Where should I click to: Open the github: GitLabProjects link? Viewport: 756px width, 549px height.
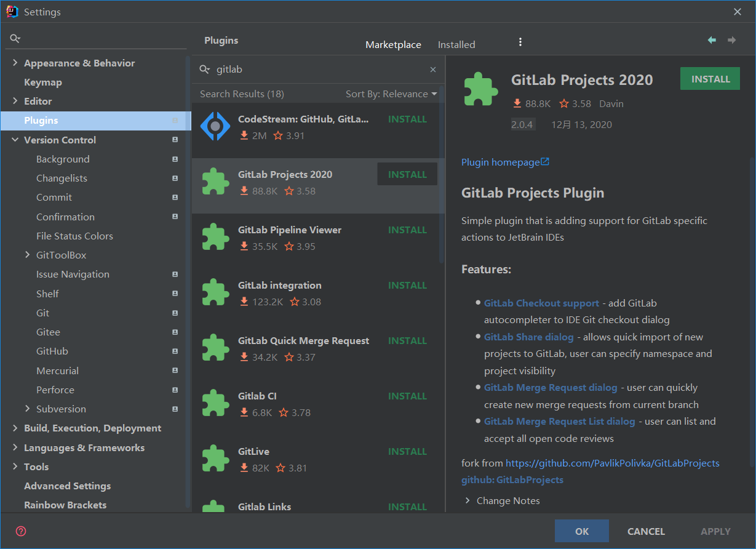(x=512, y=480)
